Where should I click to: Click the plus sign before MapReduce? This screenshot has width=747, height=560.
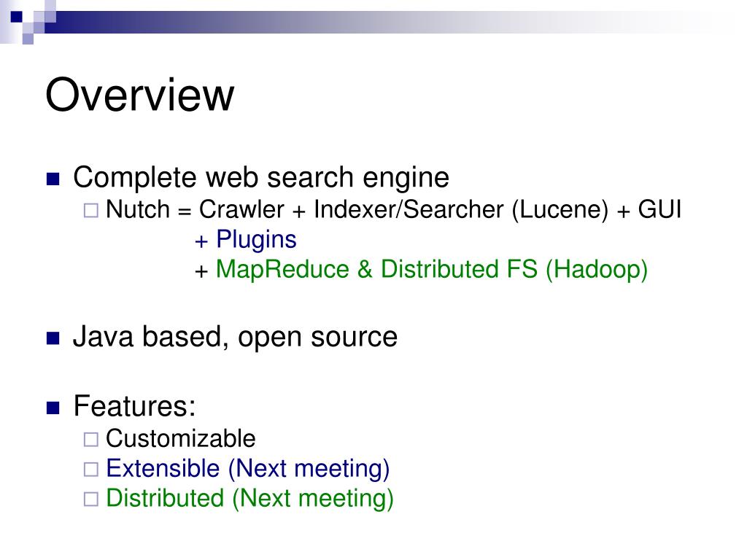(201, 271)
